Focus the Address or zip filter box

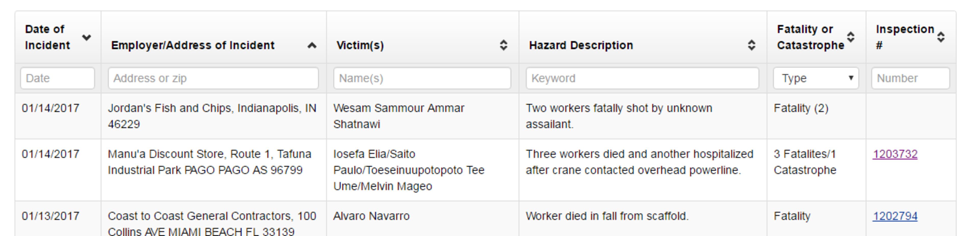(x=213, y=78)
